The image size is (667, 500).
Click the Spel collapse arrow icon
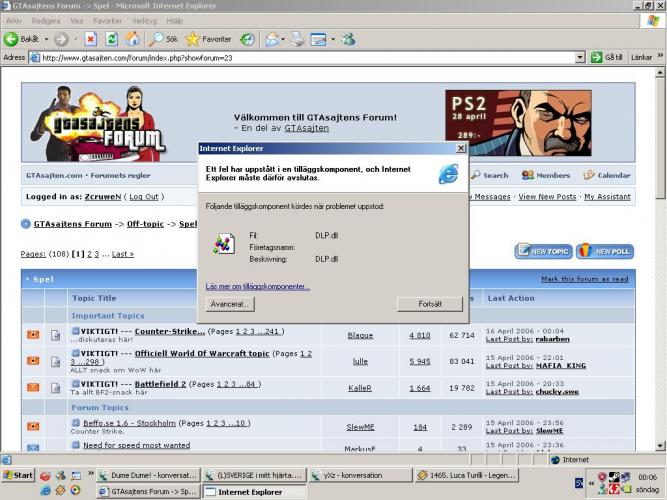[x=28, y=279]
